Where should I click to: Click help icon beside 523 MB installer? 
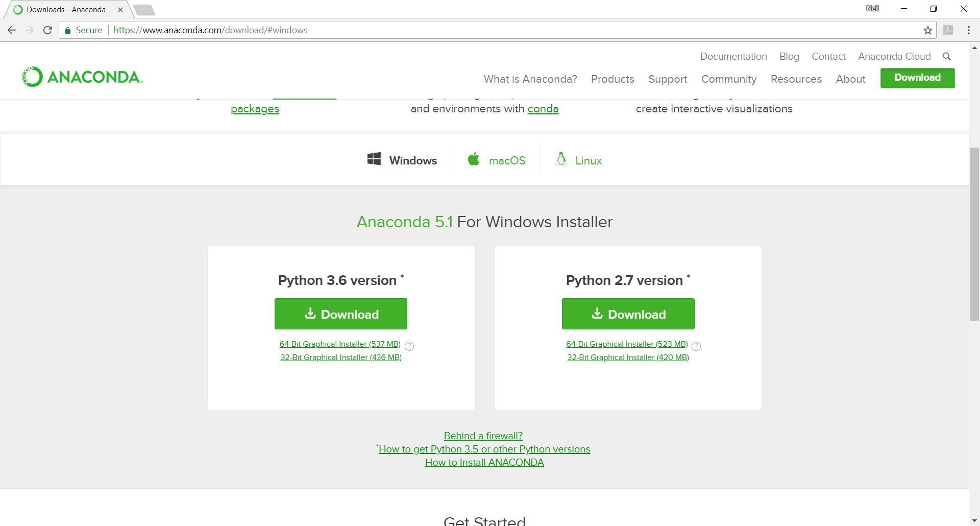click(696, 346)
